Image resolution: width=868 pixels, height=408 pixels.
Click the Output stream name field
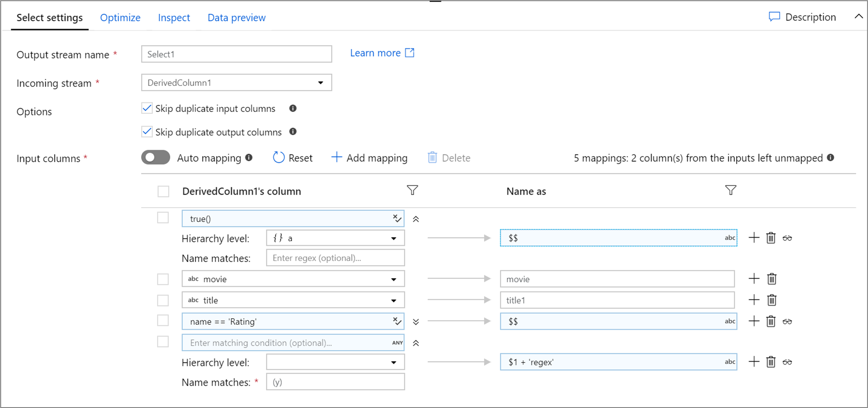[236, 54]
